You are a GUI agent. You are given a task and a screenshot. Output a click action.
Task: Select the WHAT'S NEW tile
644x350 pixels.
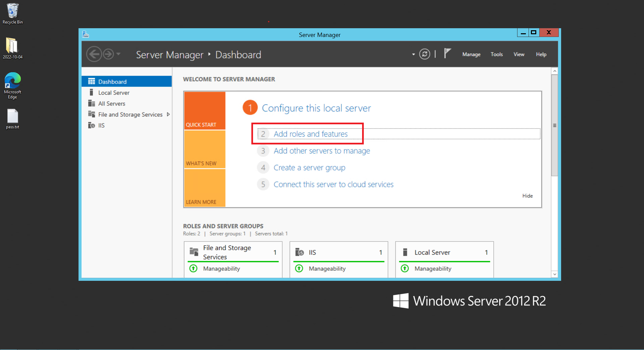point(205,149)
